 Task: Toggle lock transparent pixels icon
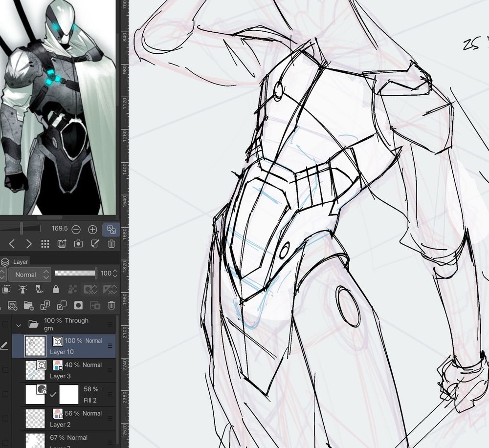coord(72,290)
